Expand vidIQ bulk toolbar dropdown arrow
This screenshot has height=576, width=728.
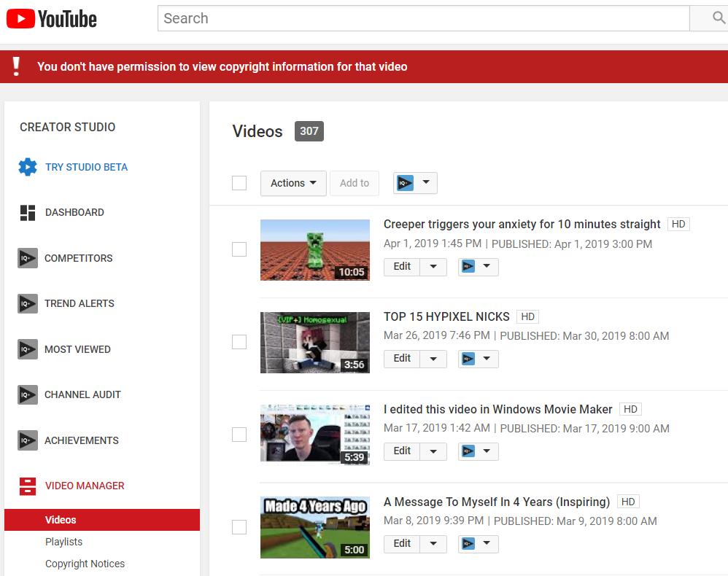pos(426,182)
